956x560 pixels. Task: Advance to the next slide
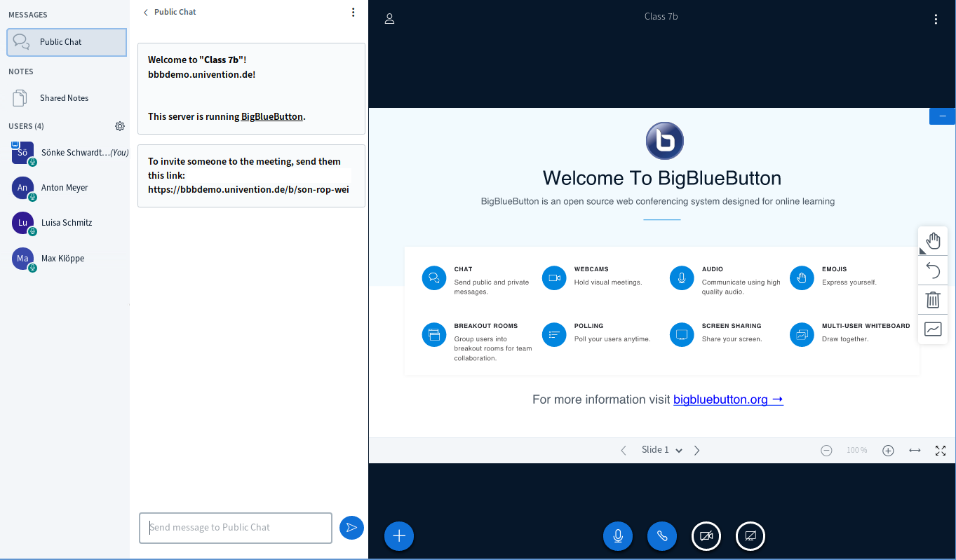point(696,451)
